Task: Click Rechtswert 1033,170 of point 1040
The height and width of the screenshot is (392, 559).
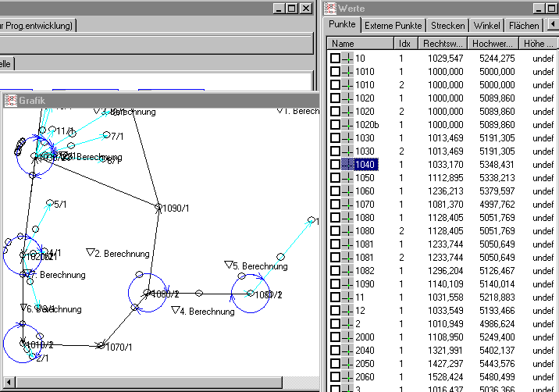Action: coord(445,165)
